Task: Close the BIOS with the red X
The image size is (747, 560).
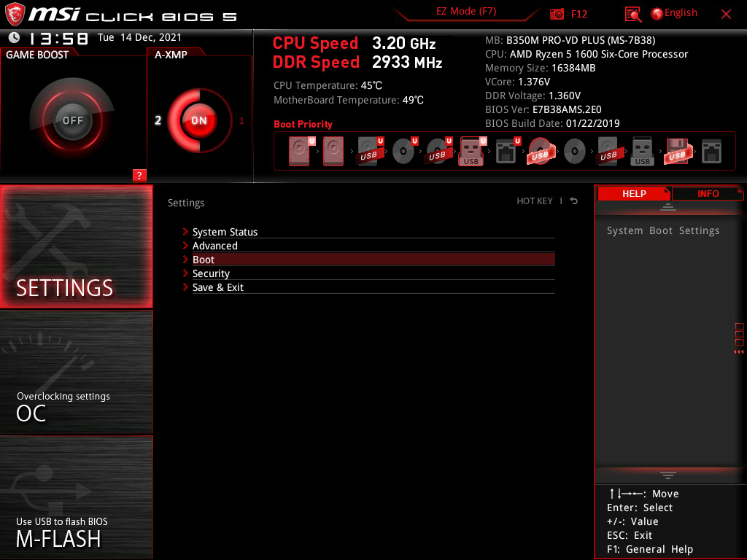Action: coord(726,15)
